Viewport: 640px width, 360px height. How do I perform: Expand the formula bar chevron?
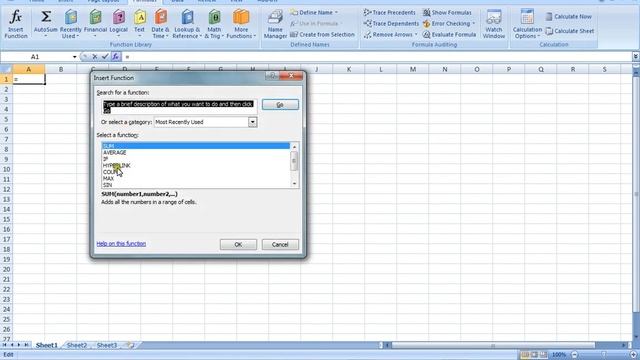[x=636, y=57]
